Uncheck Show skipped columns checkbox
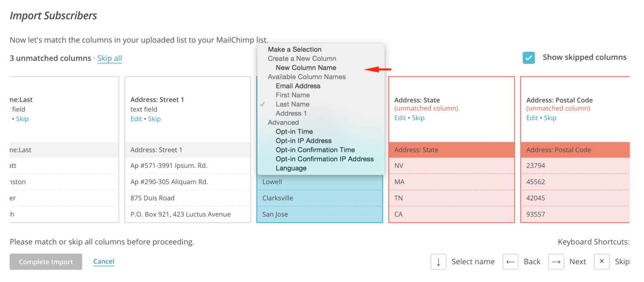 tap(529, 58)
